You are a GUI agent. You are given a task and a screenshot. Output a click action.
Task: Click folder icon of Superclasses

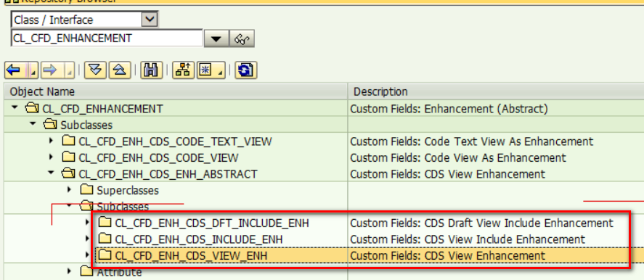(x=87, y=189)
